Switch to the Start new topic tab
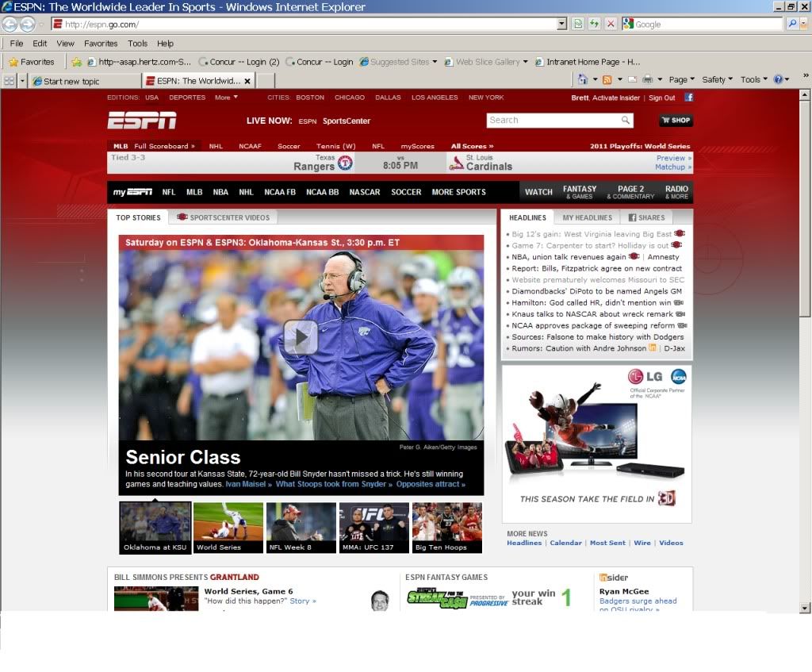This screenshot has height=672, width=812. 85,81
